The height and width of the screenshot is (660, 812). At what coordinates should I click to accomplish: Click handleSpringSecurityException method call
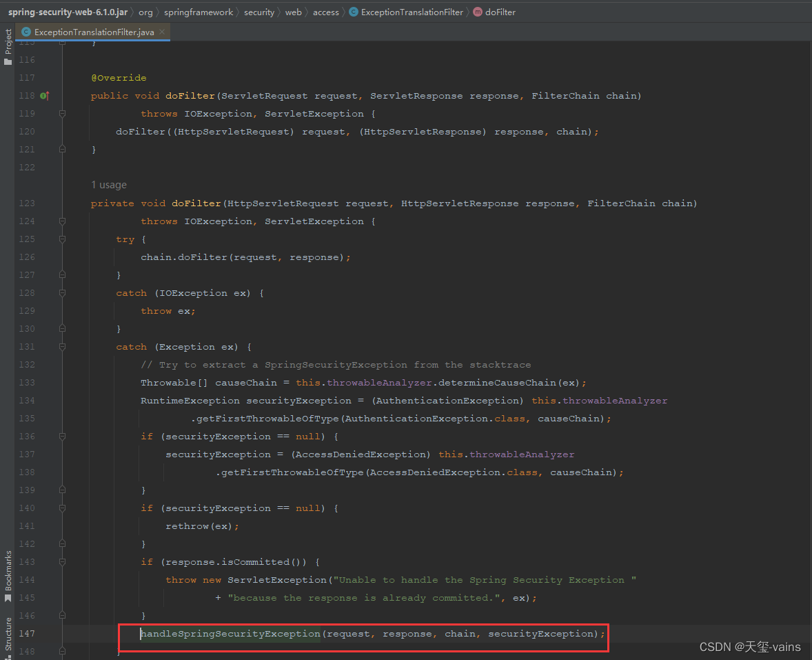(x=231, y=634)
